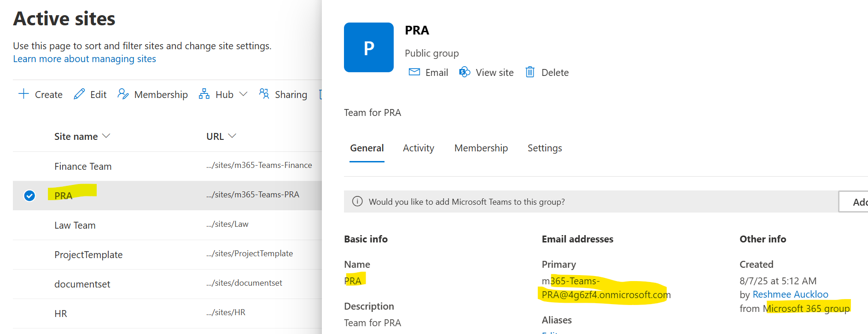Screen dimensions: 868x334
Task: Select the Law Team site row
Action: (x=75, y=225)
